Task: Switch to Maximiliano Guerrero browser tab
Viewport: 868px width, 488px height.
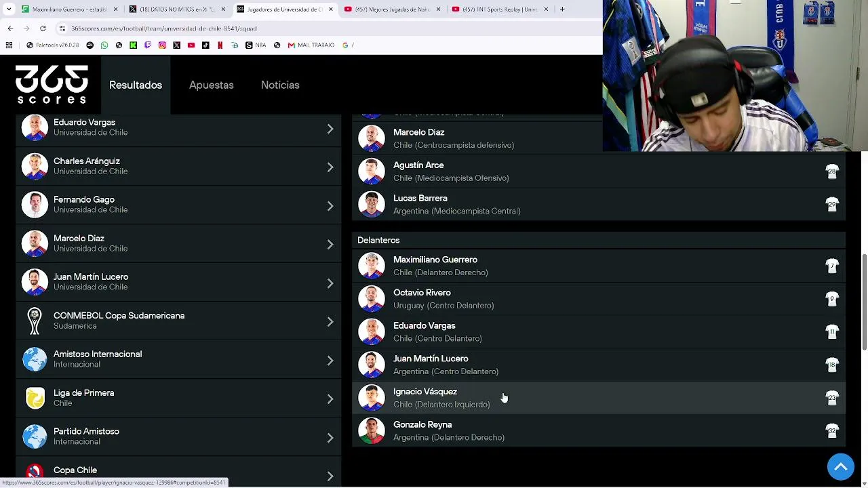Action: click(x=70, y=9)
